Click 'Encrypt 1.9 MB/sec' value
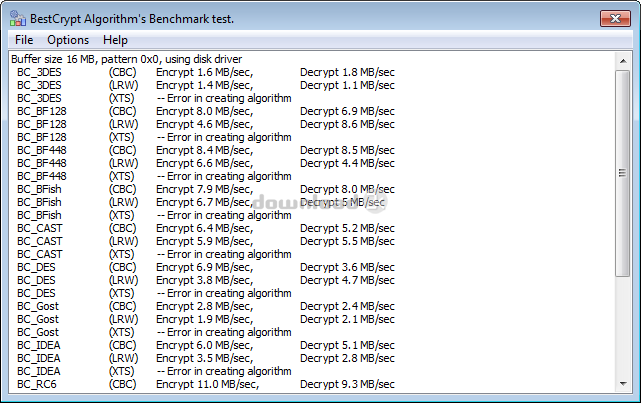The image size is (641, 403). pos(204,320)
